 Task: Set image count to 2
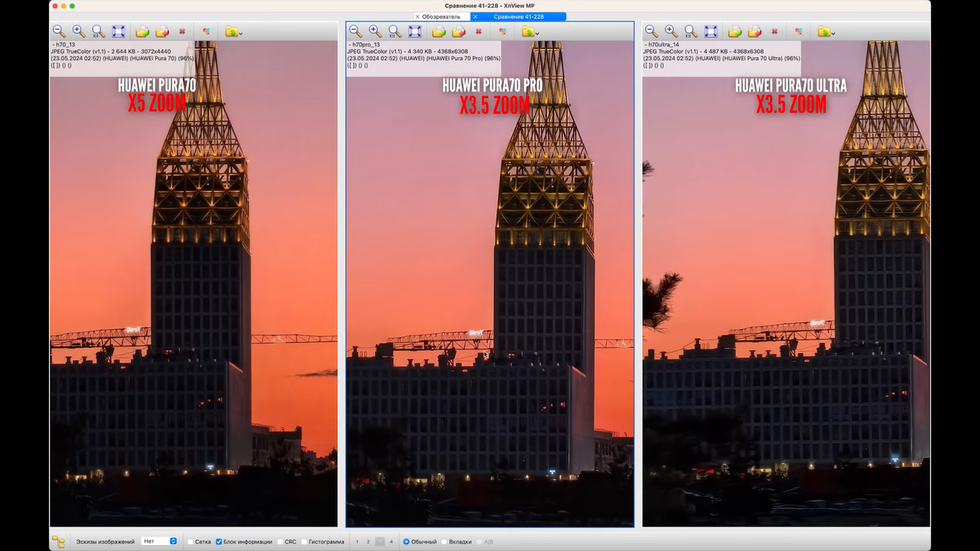tap(368, 541)
